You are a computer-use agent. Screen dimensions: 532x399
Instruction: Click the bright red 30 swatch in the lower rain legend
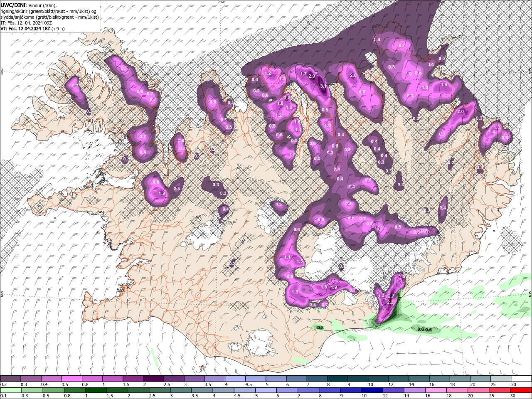521,390
